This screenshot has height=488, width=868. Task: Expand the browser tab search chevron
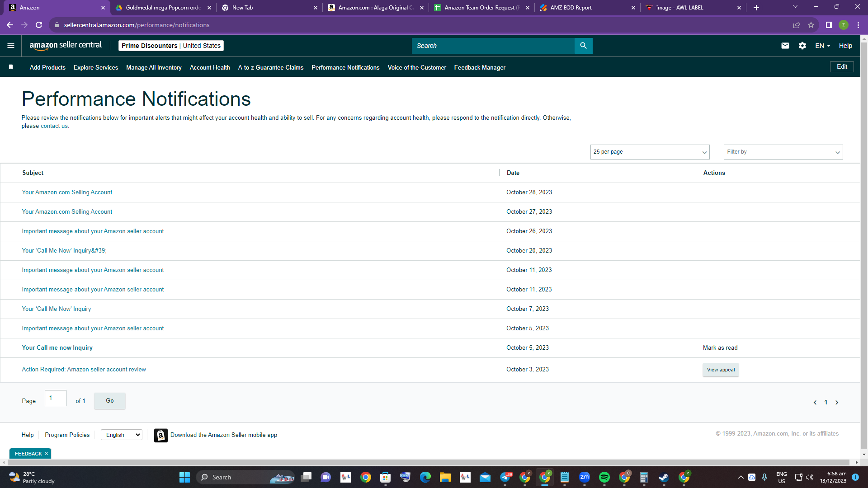click(x=795, y=7)
